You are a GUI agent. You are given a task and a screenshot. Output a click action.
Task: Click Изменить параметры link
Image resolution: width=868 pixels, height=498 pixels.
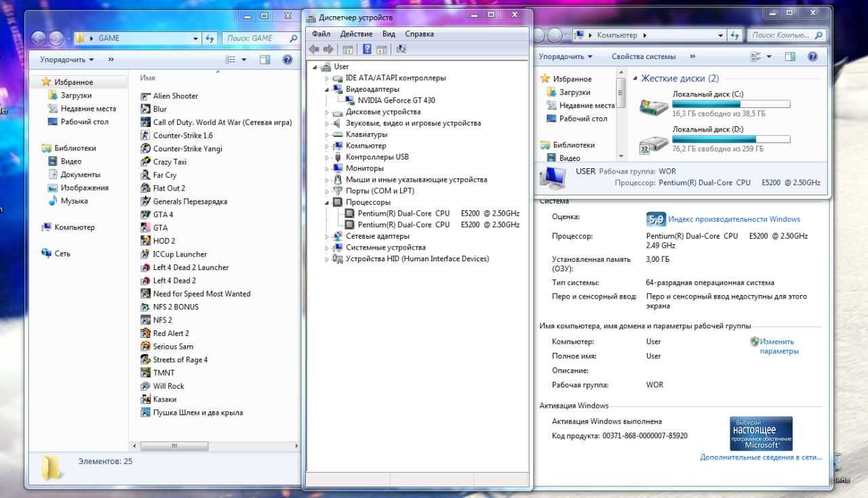tap(779, 346)
